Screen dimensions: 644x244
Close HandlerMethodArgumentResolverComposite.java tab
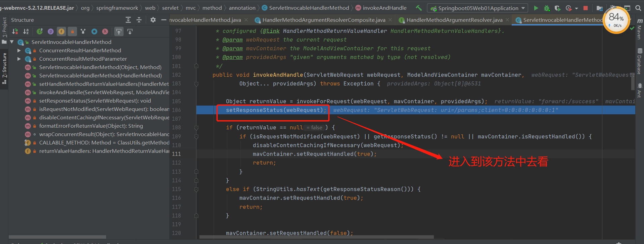[390, 20]
